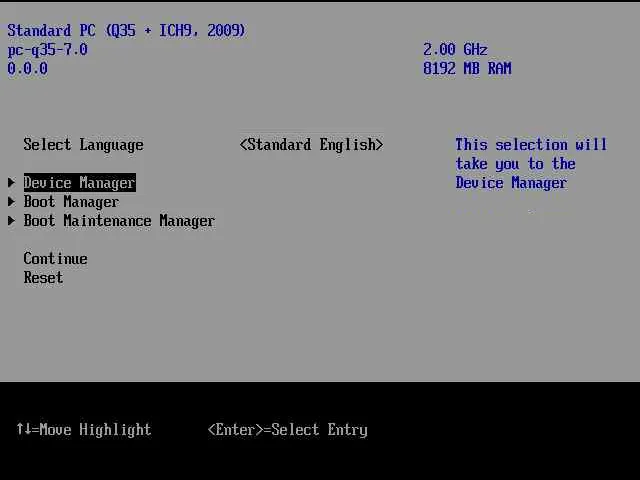
Task: Select the Reset option
Action: [43, 278]
